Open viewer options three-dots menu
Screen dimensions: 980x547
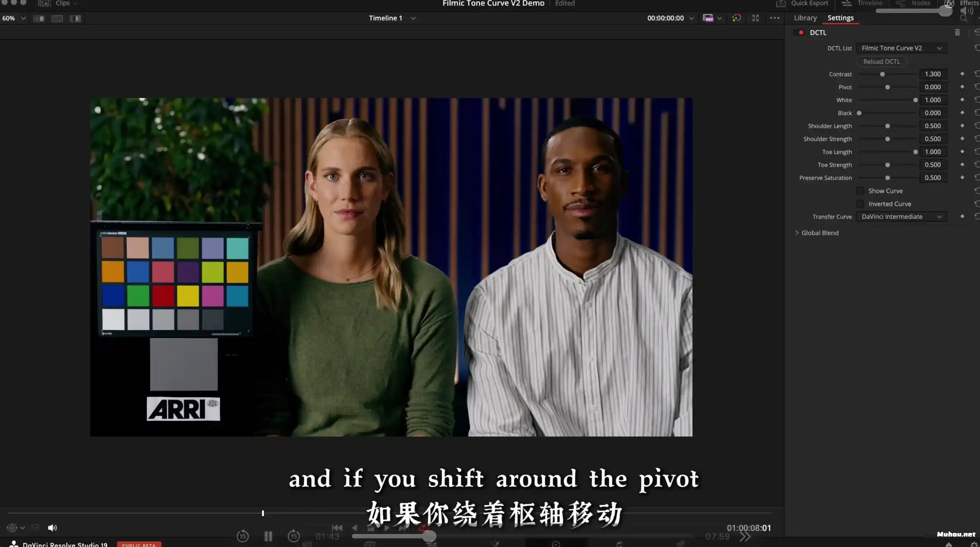click(775, 18)
